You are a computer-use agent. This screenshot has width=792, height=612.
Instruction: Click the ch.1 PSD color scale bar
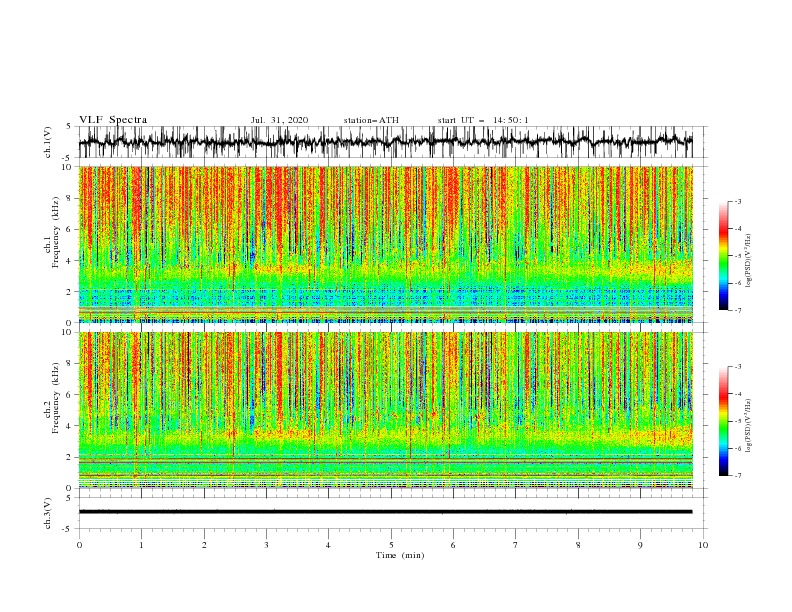click(x=723, y=255)
